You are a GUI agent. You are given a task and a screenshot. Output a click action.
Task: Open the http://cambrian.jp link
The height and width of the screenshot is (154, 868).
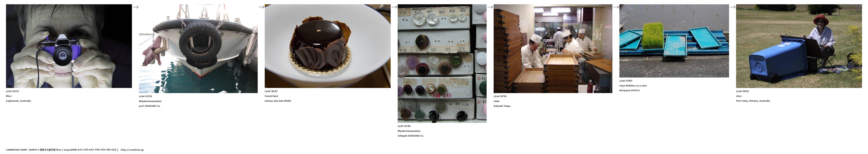pos(132,150)
